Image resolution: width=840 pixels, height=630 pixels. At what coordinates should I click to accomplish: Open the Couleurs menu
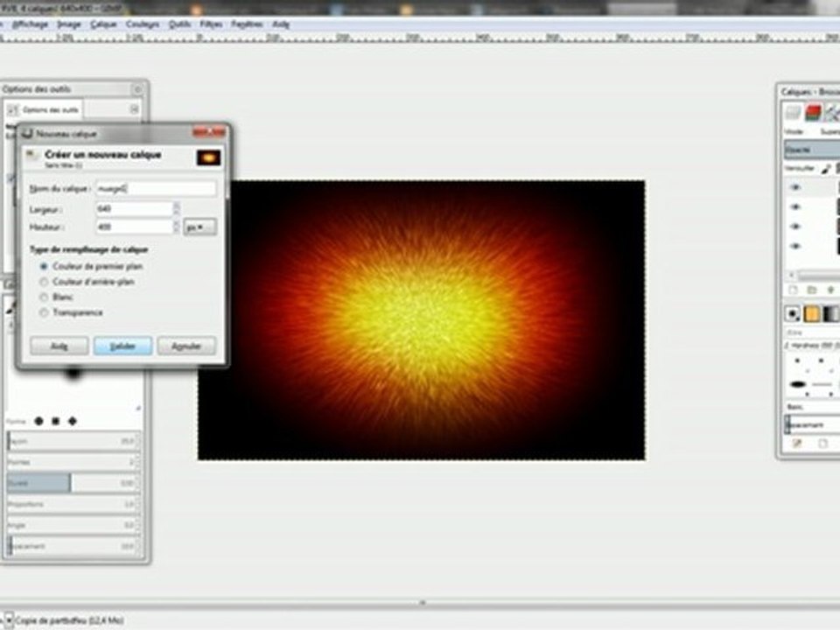(143, 24)
